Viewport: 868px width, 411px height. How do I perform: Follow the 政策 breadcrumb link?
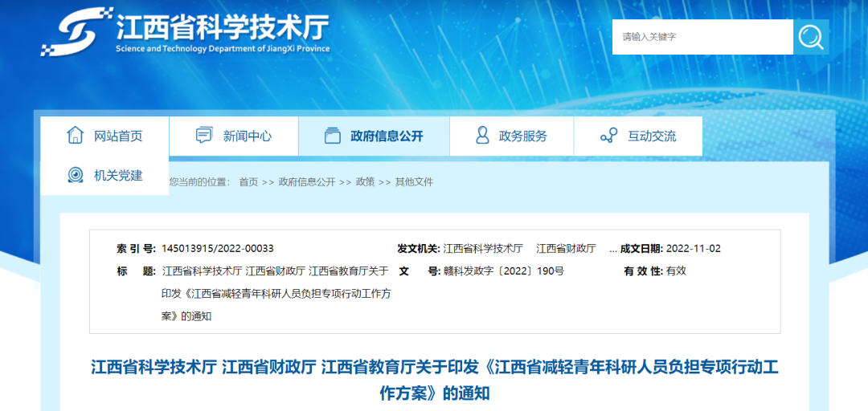pyautogui.click(x=365, y=182)
